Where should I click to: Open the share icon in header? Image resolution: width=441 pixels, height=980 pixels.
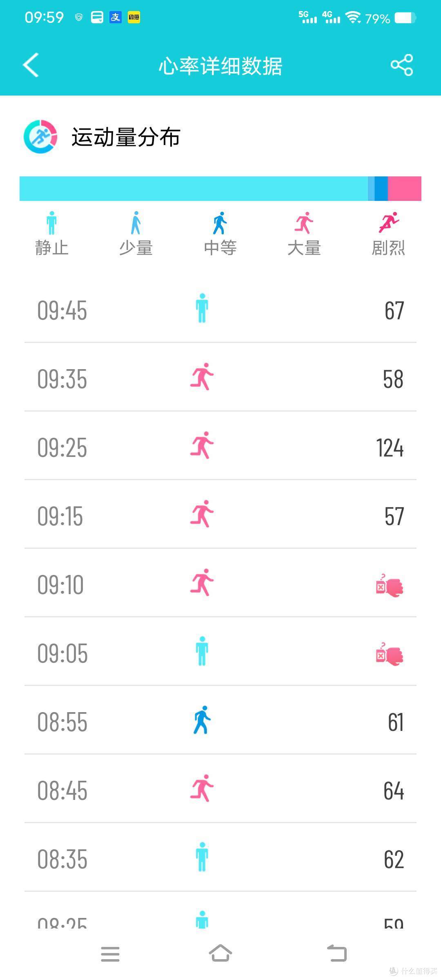coord(402,65)
